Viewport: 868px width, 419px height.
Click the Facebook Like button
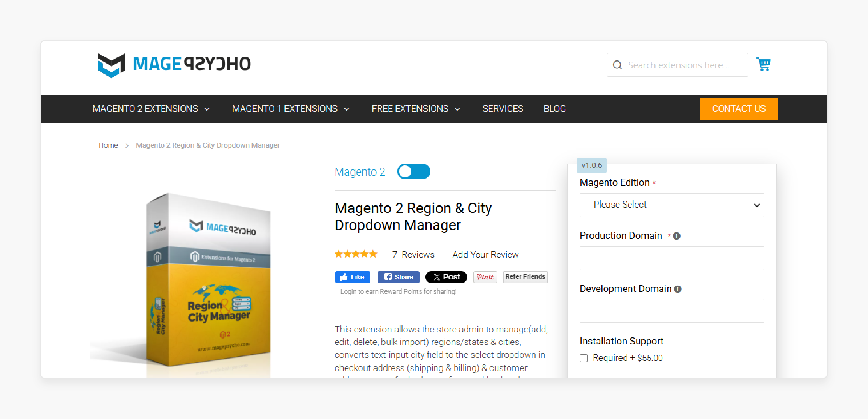click(352, 277)
